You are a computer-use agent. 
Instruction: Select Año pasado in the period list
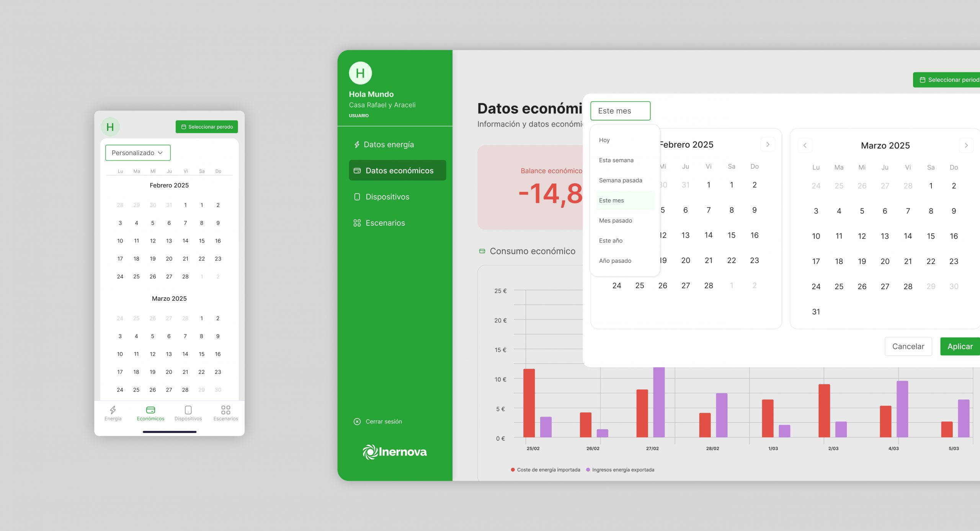615,261
